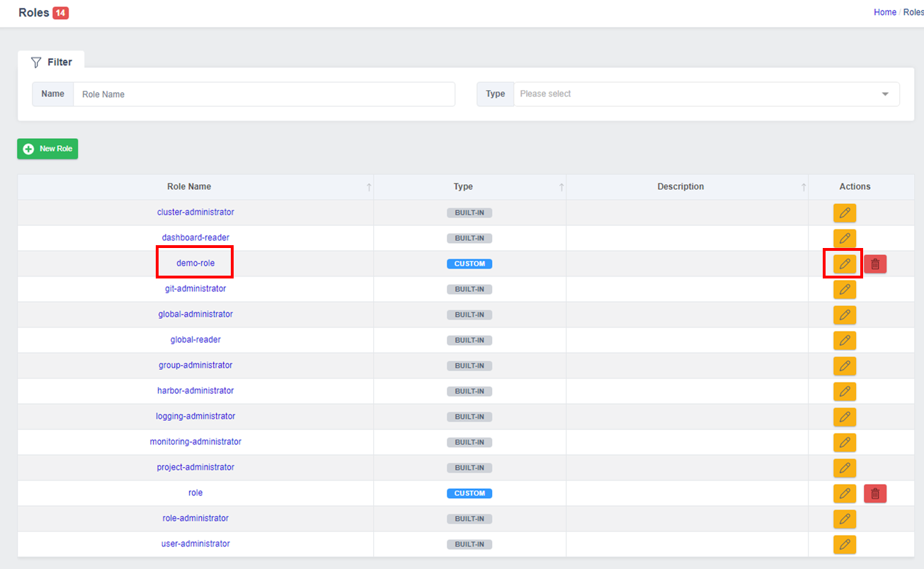Open the project-administrator role link

(x=195, y=467)
